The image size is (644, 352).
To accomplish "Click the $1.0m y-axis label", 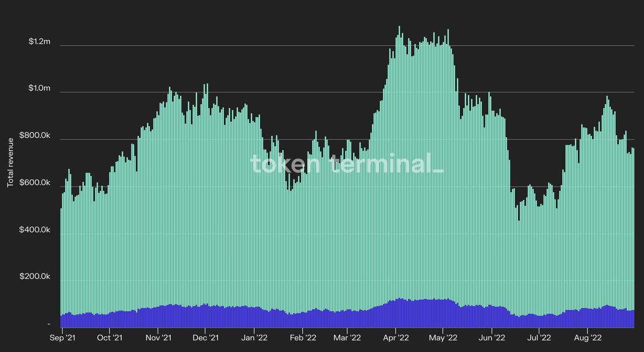I will [40, 88].
